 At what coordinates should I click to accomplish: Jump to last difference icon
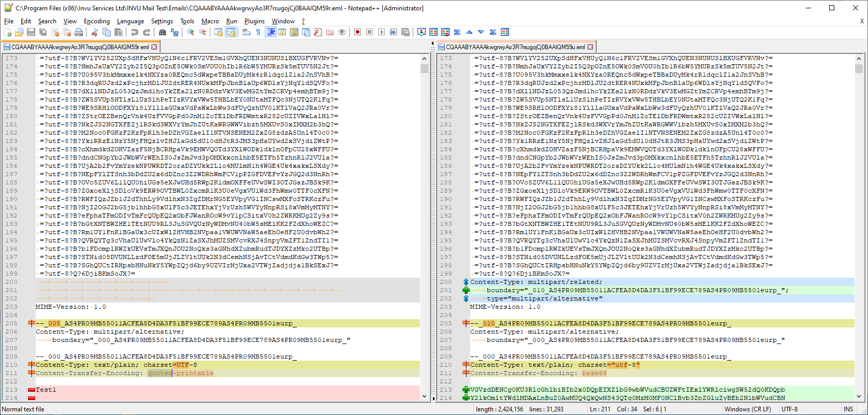point(493,32)
